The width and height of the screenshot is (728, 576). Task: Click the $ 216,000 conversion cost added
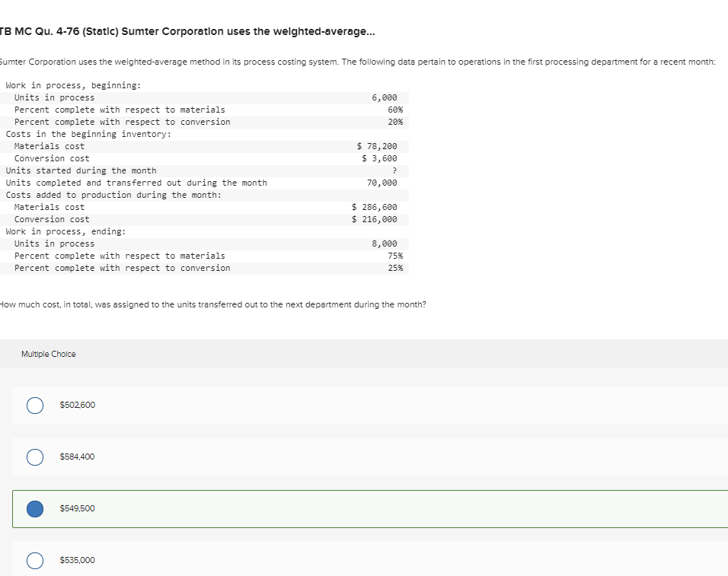[x=374, y=219]
